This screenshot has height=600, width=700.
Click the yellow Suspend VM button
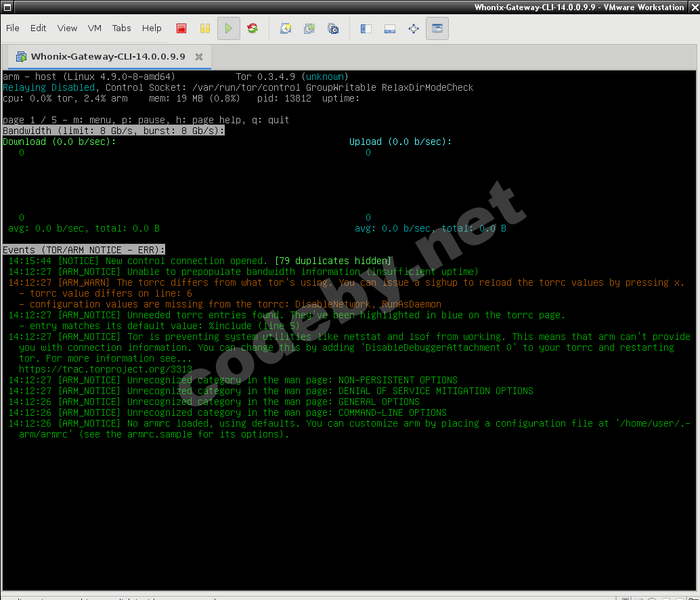(x=205, y=28)
